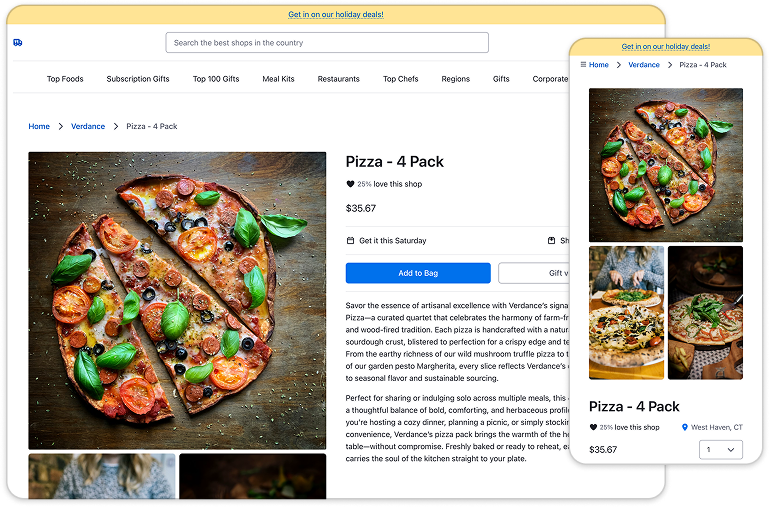The height and width of the screenshot is (507, 770).
Task: Click Pizza - 4 Pack title in mobile view
Action: tap(634, 406)
